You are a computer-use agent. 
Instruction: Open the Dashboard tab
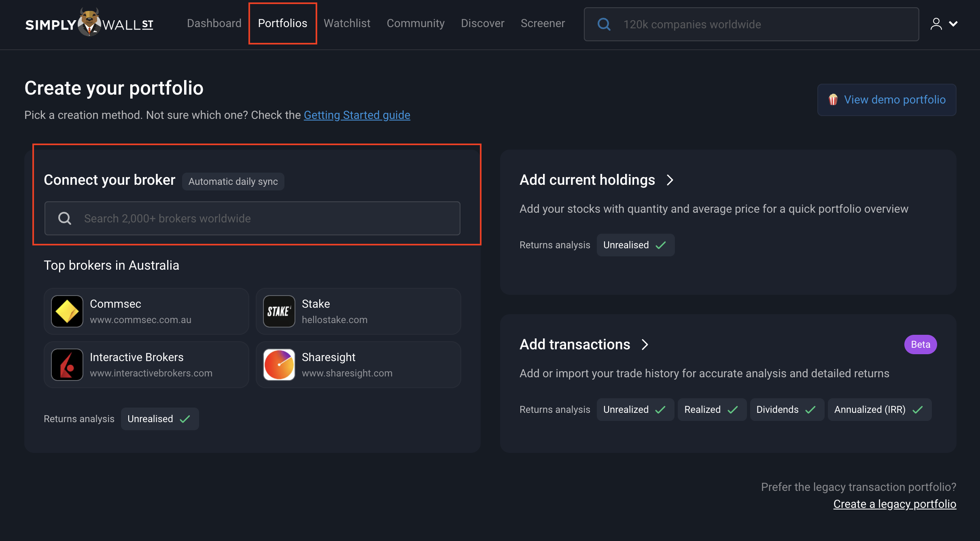(214, 23)
